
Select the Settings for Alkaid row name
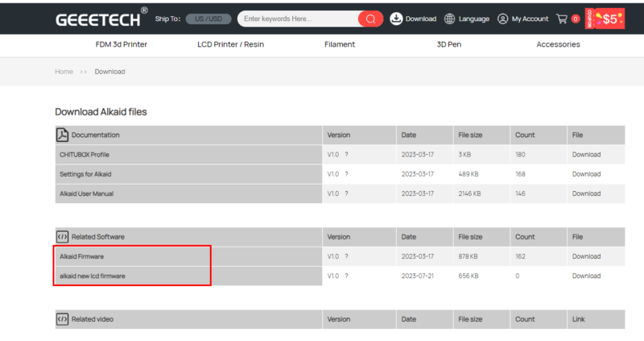click(85, 174)
